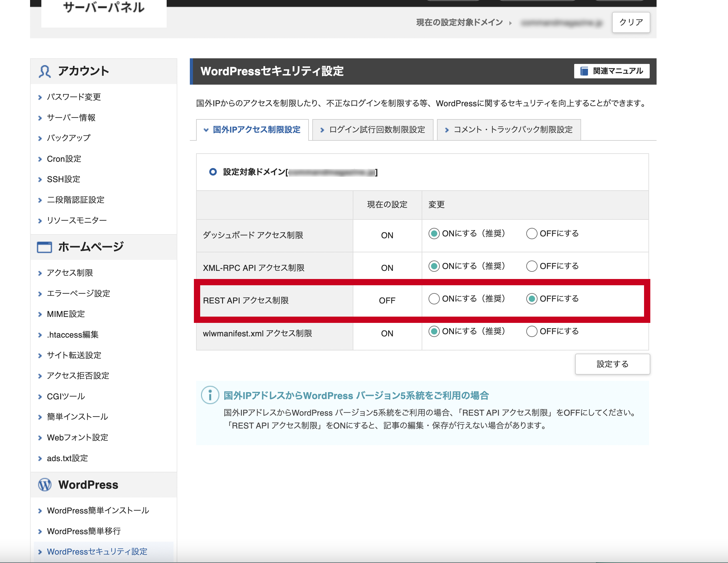Click the クリア button
Image resolution: width=728 pixels, height=563 pixels.
tap(631, 22)
